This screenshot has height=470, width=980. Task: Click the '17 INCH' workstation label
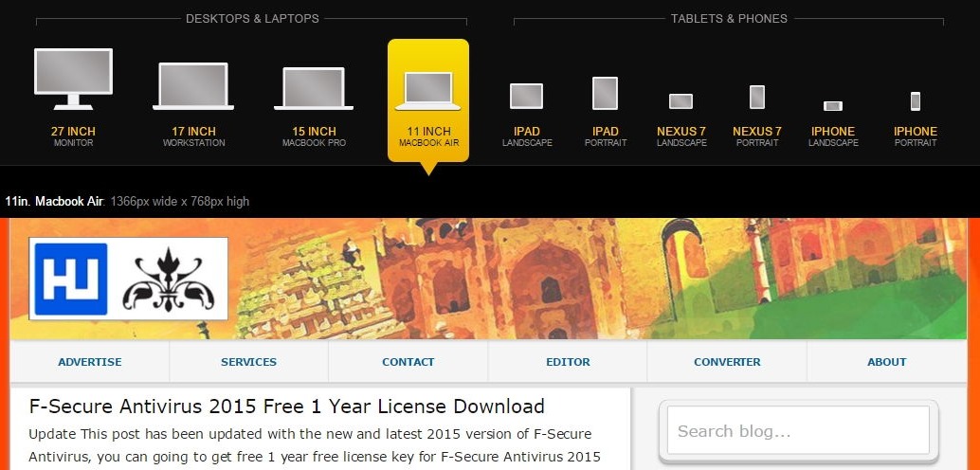click(193, 132)
